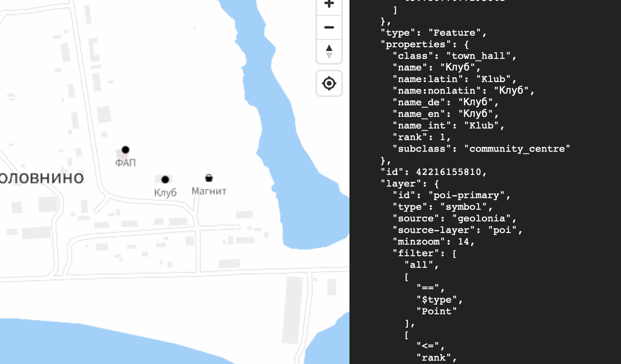Click the Клуб label beneath its marker

165,192
